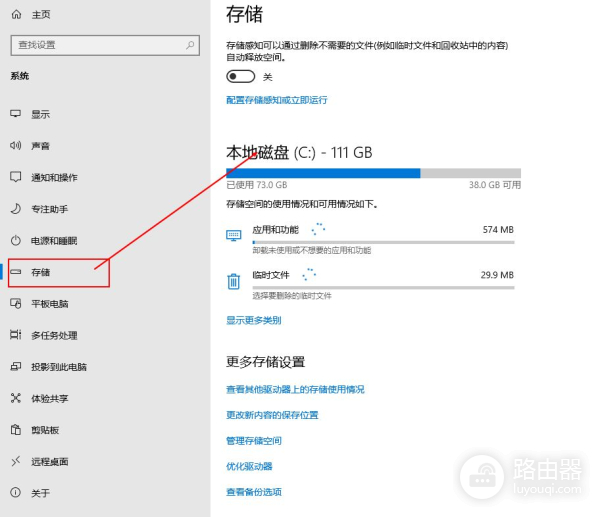Click the 29.9 MB size value
This screenshot has height=517, width=600.
(x=497, y=275)
